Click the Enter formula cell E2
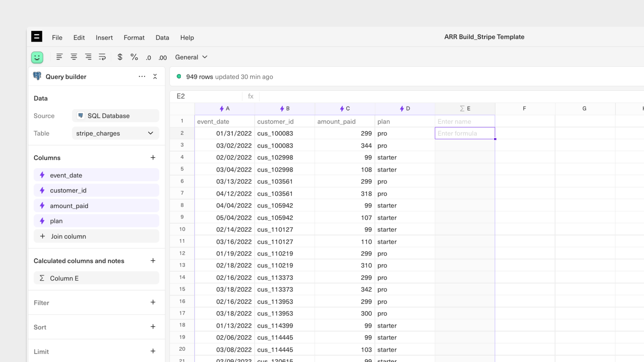The width and height of the screenshot is (644, 362). pyautogui.click(x=465, y=133)
